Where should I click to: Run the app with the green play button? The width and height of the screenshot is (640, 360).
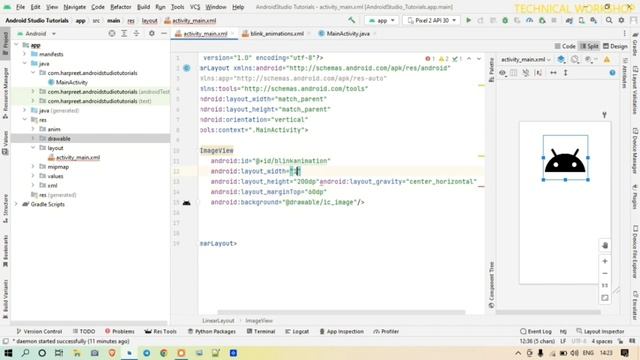point(469,20)
